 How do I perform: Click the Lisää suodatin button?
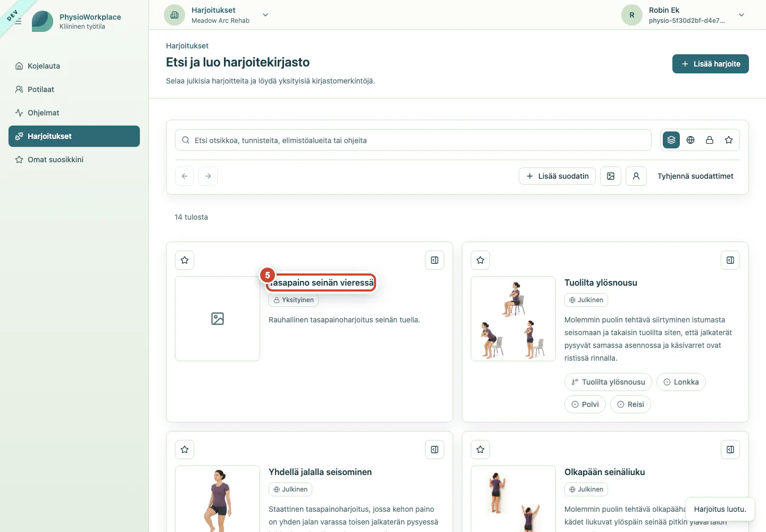tap(557, 176)
